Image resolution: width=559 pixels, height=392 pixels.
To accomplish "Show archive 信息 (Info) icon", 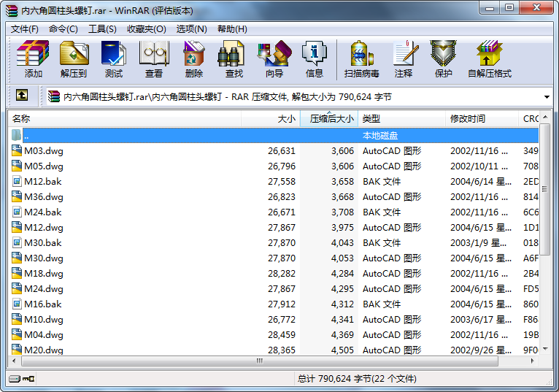I will tap(314, 59).
